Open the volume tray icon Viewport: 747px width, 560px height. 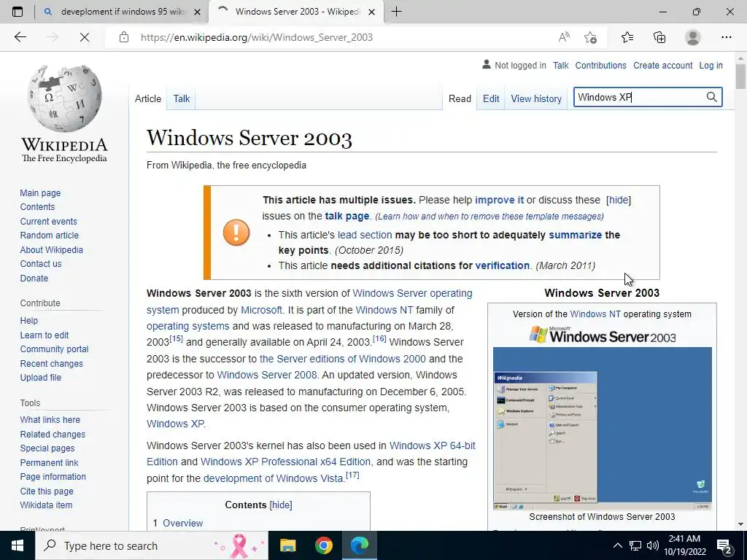(x=653, y=545)
